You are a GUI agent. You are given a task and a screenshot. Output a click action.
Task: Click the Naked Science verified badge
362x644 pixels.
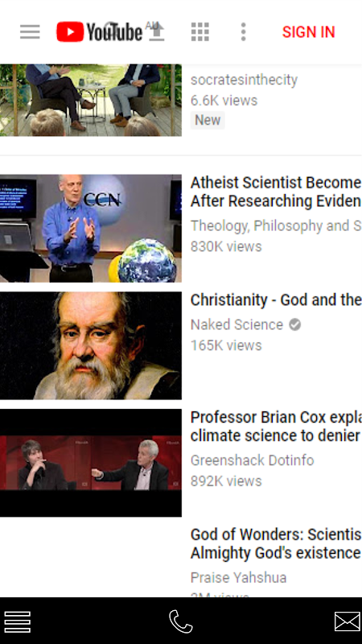pyautogui.click(x=294, y=325)
